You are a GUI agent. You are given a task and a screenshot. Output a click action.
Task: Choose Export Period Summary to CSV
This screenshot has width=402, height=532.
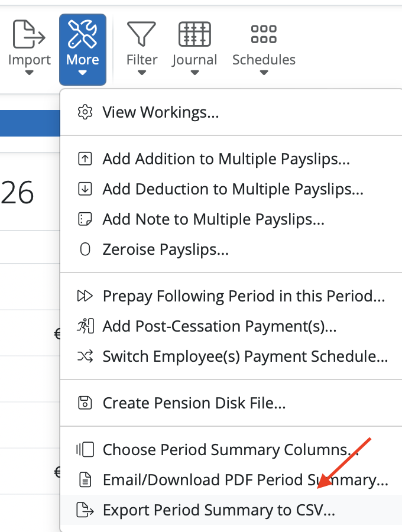[x=219, y=510]
